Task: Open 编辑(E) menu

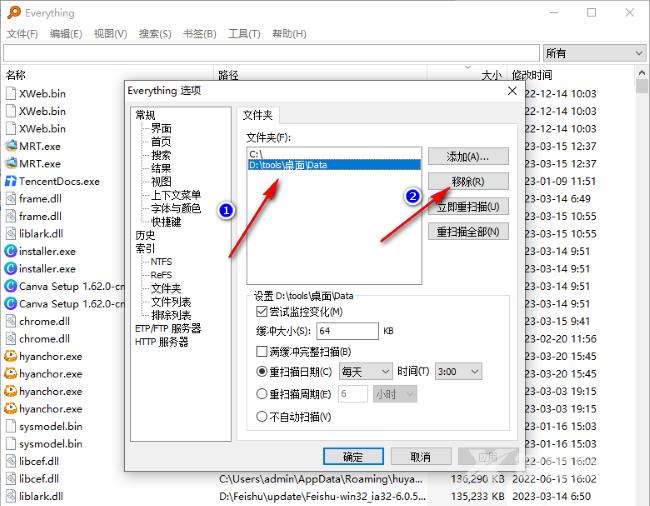Action: point(66,34)
